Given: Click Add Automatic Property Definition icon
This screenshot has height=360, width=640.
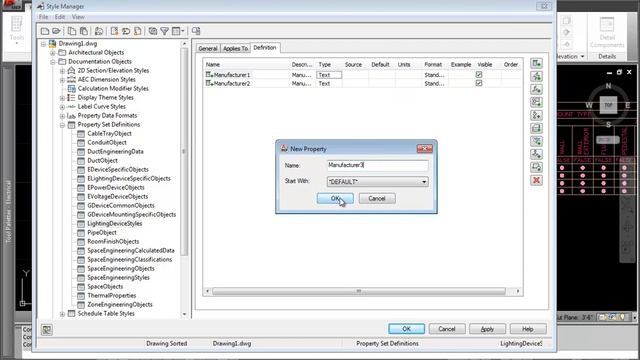Looking at the screenshot, I should click(x=536, y=76).
